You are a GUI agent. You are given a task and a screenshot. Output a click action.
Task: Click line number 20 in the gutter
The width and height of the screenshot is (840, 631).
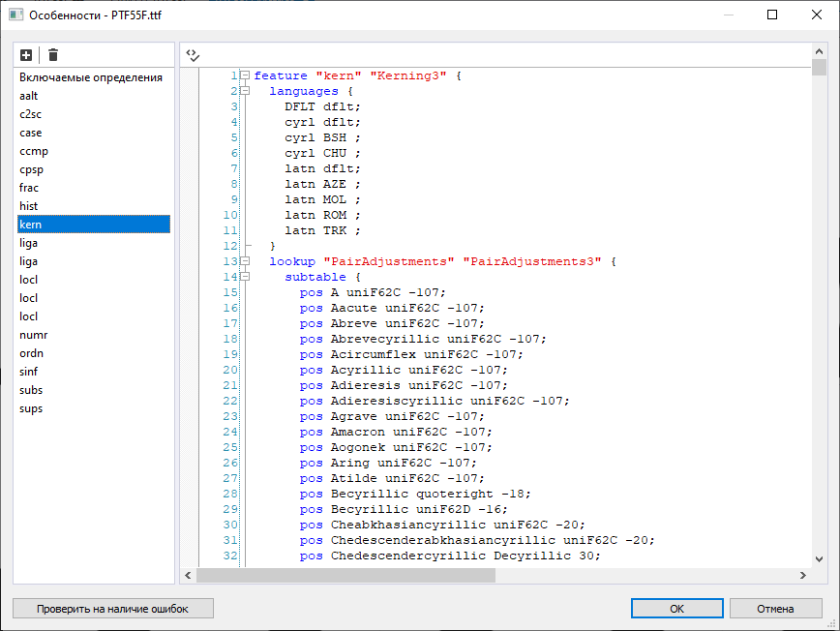pos(230,370)
